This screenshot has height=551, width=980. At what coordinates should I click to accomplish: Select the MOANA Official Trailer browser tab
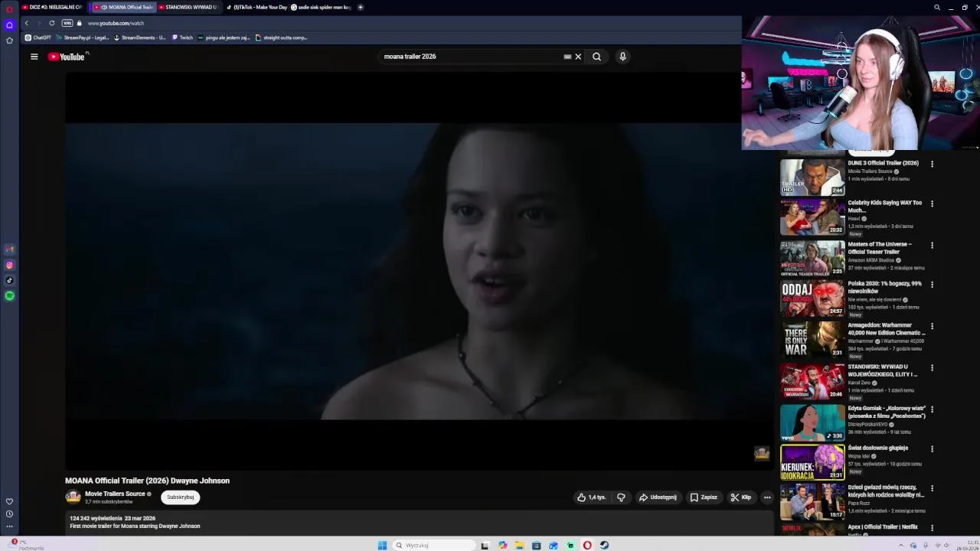(x=123, y=7)
